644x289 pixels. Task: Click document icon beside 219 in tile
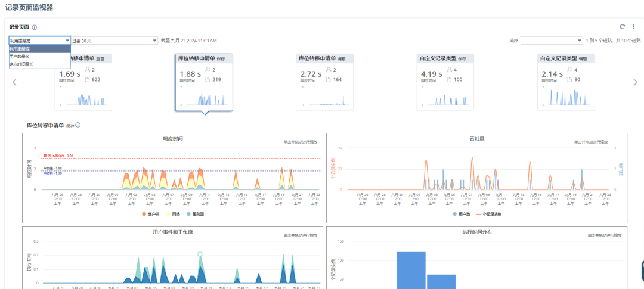point(208,79)
